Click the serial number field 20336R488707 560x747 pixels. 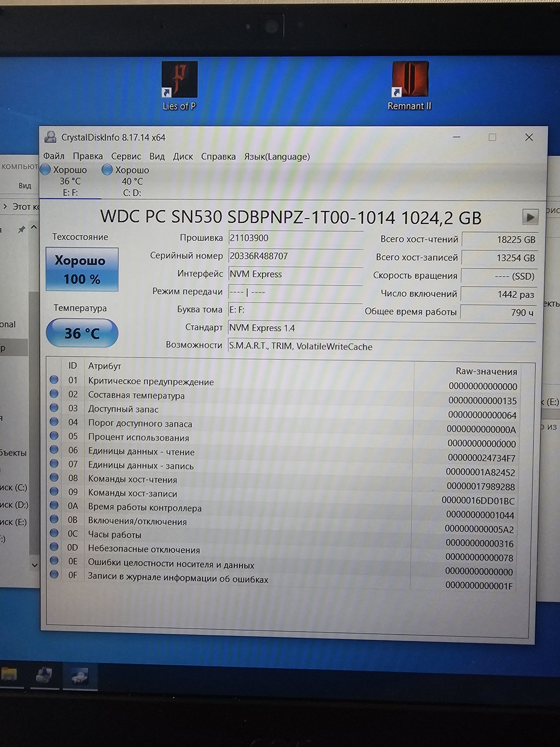coord(295,256)
